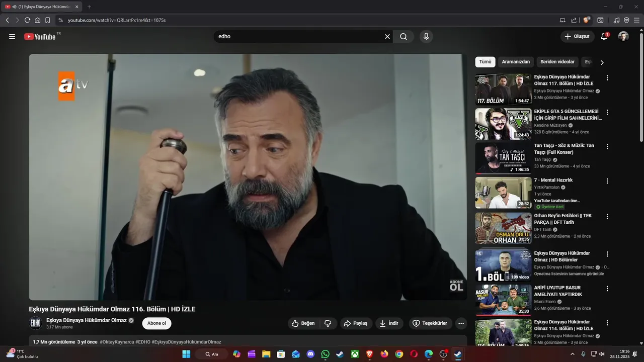Click the Teşekkürler thanks button

[430, 323]
